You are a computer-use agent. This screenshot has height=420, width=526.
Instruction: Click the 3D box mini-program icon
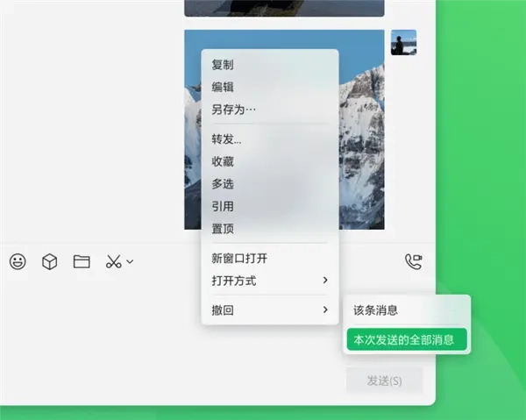[50, 261]
